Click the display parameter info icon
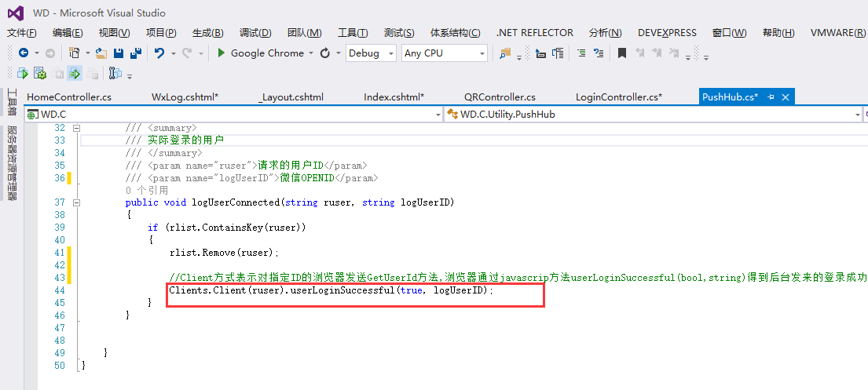Image resolution: width=868 pixels, height=390 pixels. coord(558,53)
